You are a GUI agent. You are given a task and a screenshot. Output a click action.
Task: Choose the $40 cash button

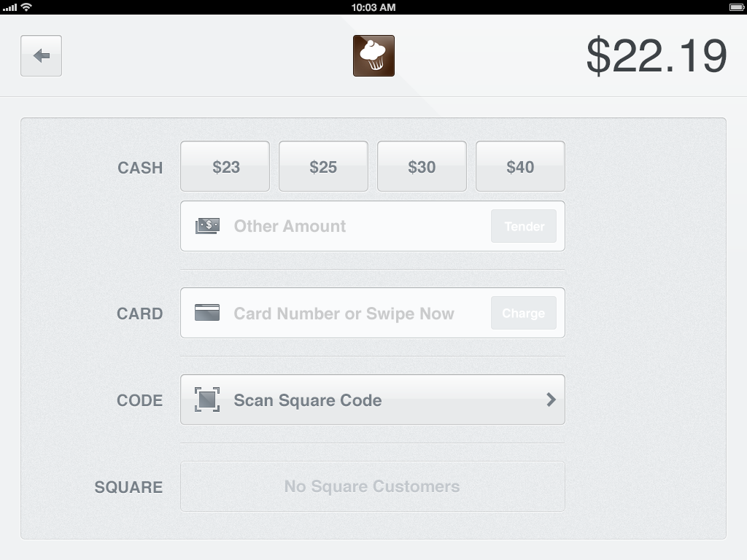tap(520, 166)
